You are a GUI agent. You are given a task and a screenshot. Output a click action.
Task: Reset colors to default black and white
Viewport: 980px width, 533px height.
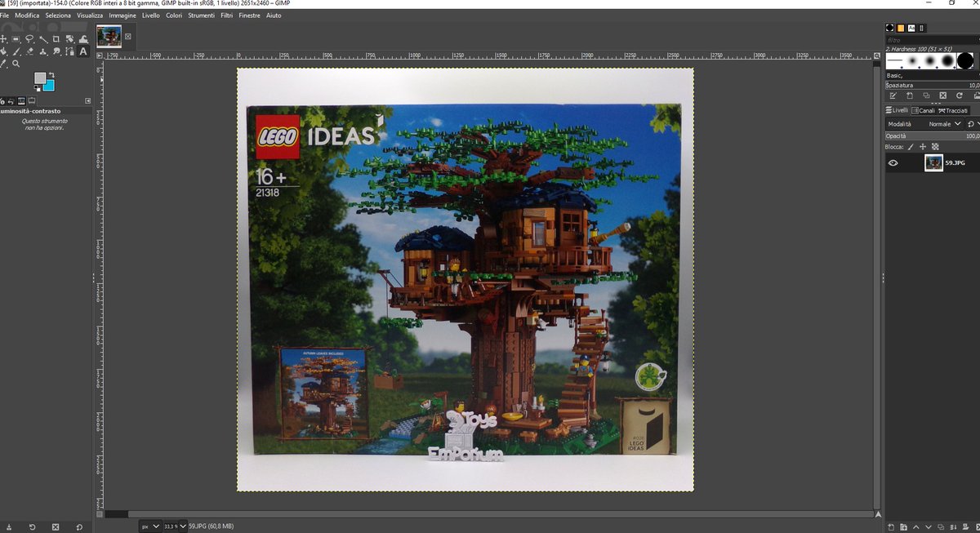tap(37, 88)
